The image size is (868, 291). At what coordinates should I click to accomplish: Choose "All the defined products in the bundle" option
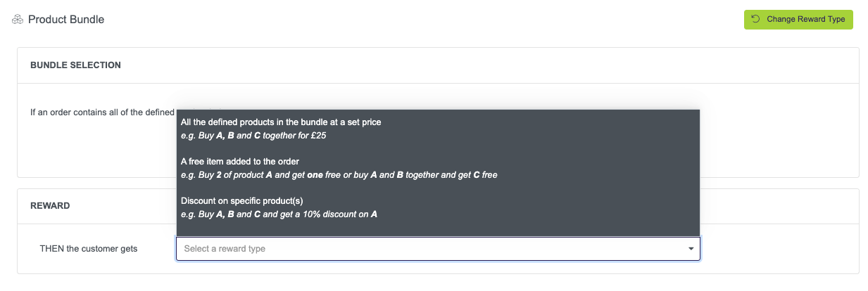pos(281,122)
